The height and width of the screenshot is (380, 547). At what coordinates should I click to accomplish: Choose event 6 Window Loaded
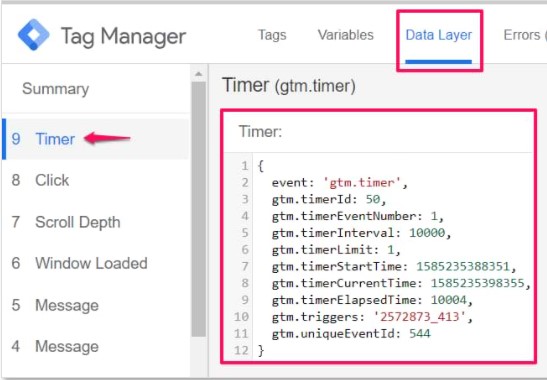96,263
